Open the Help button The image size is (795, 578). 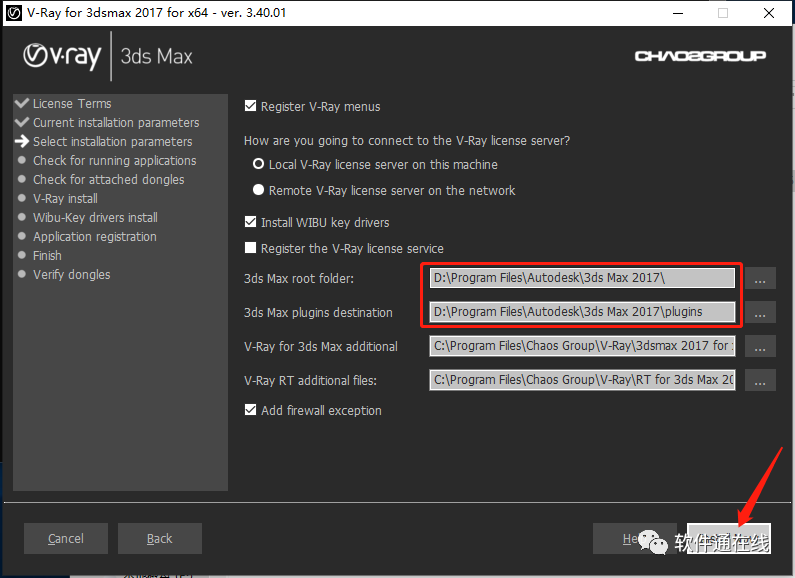pyautogui.click(x=635, y=538)
